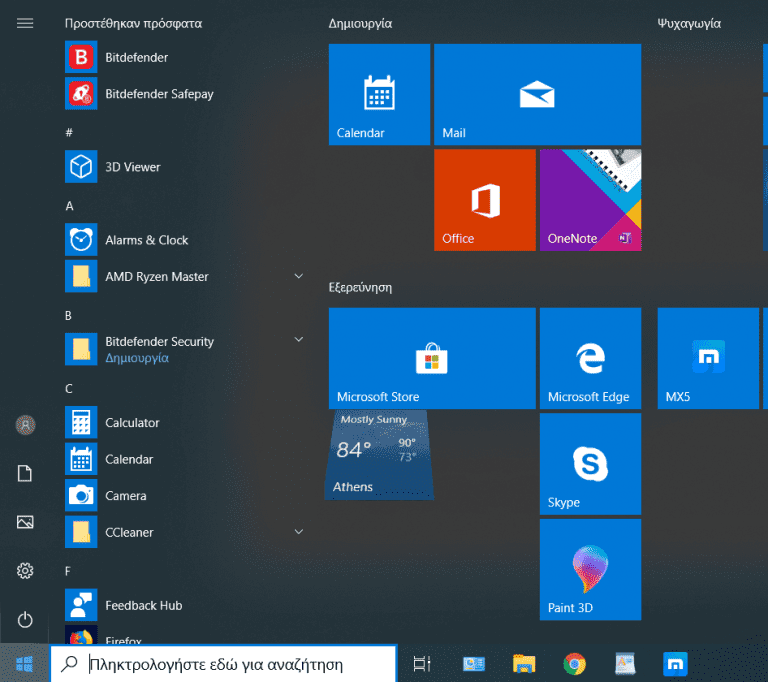Open Feedback Hub

(x=184, y=605)
